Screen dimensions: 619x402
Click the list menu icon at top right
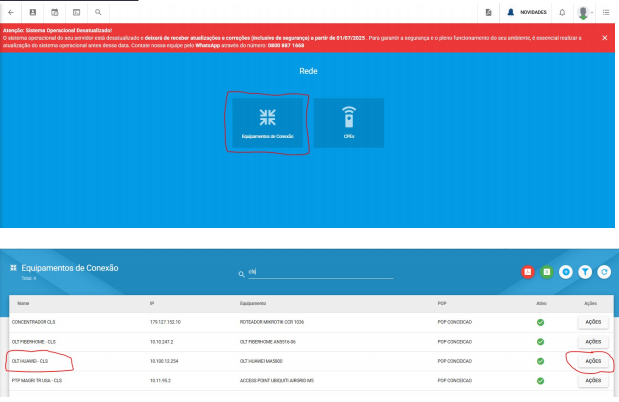(606, 12)
